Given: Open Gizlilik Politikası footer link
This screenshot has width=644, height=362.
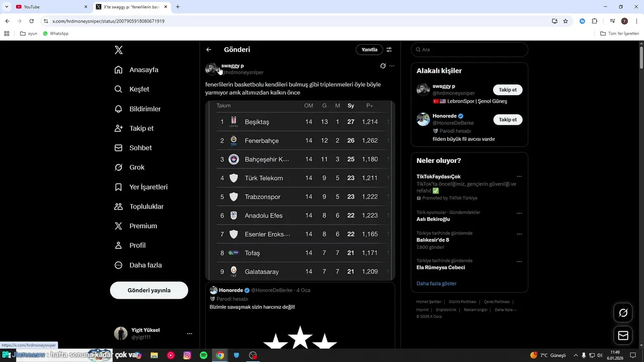Looking at the screenshot, I should (x=462, y=302).
